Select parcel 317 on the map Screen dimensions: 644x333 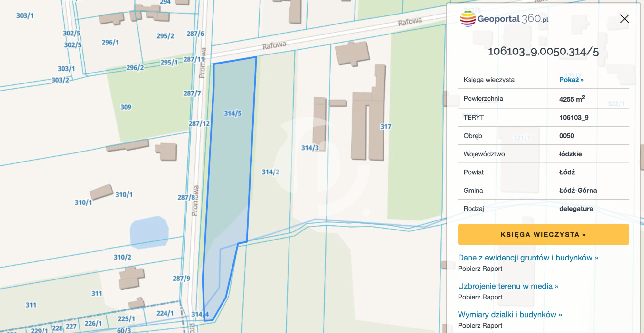[x=385, y=127]
